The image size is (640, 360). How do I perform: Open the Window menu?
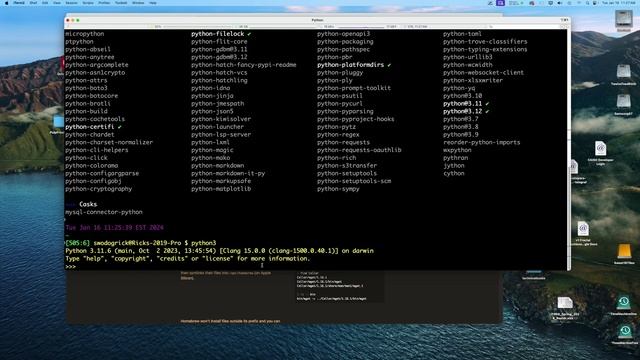pyautogui.click(x=138, y=3)
